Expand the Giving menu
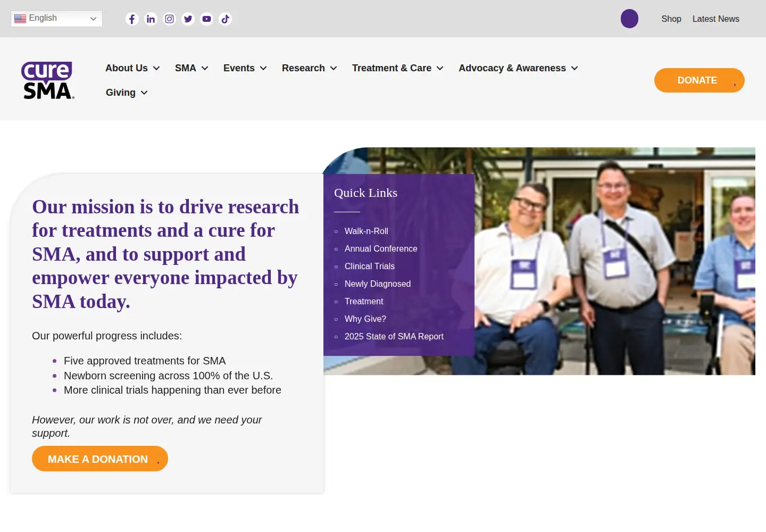Image resolution: width=766 pixels, height=532 pixels. click(127, 93)
